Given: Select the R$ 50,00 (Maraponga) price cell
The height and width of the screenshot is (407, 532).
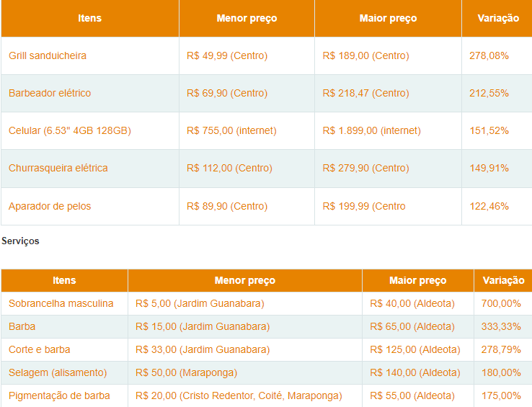Looking at the screenshot, I should coord(186,372).
